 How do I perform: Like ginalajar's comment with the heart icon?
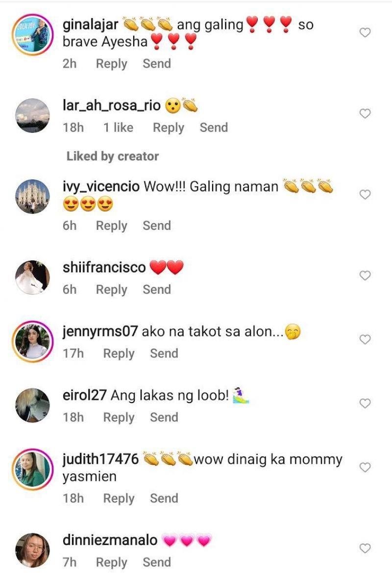coord(365,33)
